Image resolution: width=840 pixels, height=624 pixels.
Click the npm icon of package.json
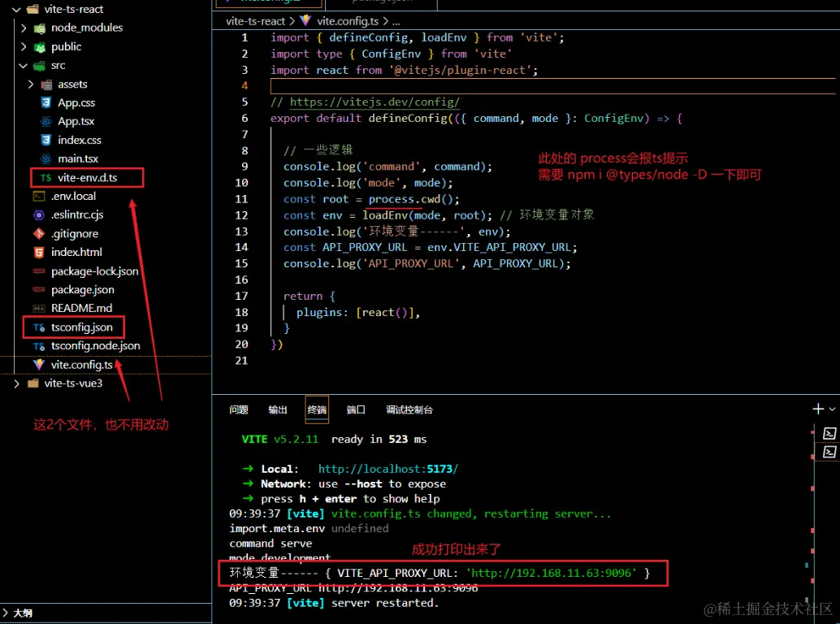click(x=38, y=290)
